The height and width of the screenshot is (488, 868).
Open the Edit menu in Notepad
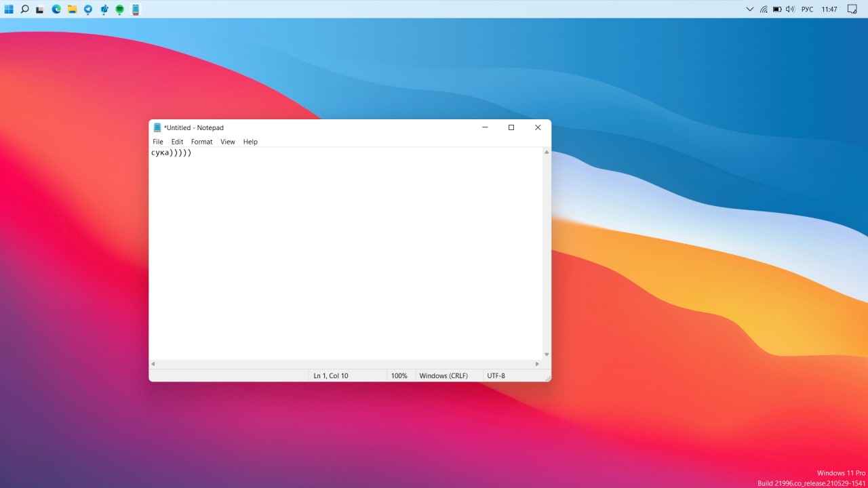177,142
